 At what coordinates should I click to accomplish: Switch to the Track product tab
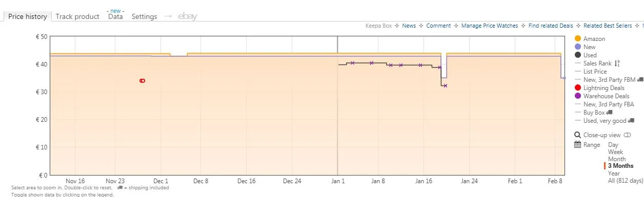[77, 16]
